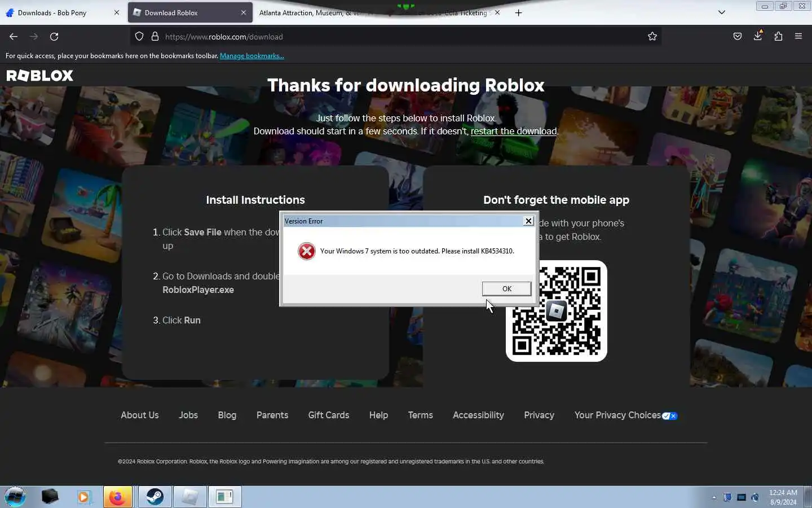Screen dimensions: 812x508
Task: Click the red error icon in dialog
Action: pos(307,251)
